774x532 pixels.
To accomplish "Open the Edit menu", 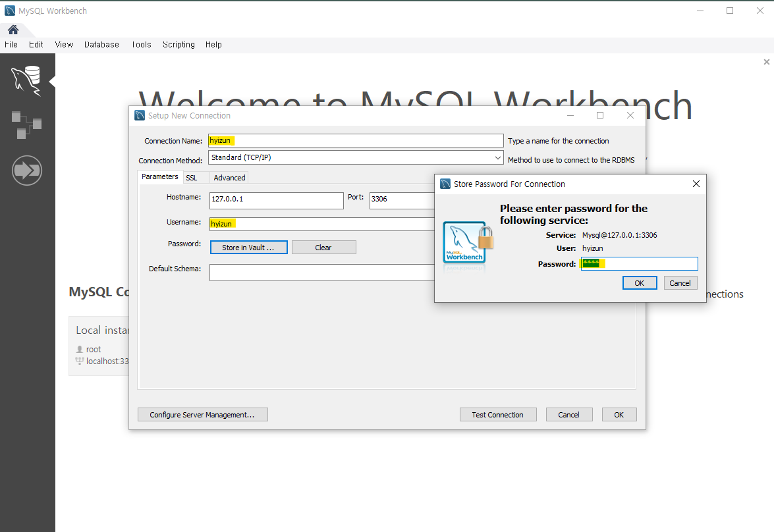I will pyautogui.click(x=36, y=44).
